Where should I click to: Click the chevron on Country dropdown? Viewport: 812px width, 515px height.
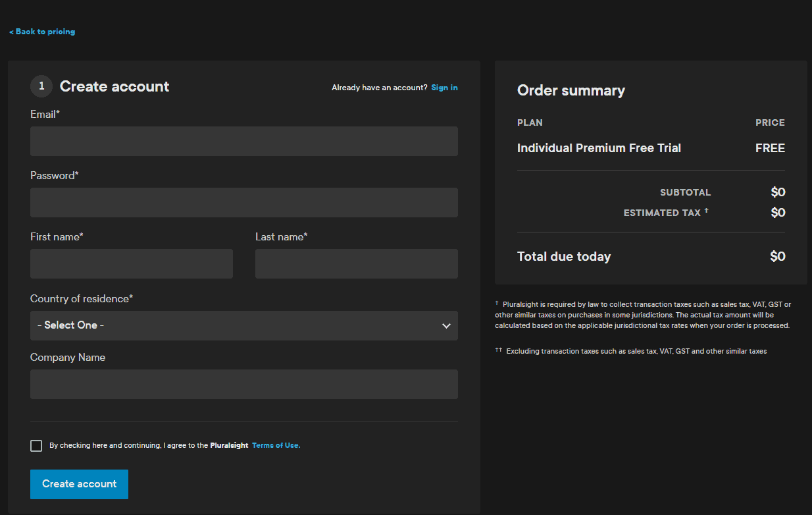pyautogui.click(x=446, y=325)
